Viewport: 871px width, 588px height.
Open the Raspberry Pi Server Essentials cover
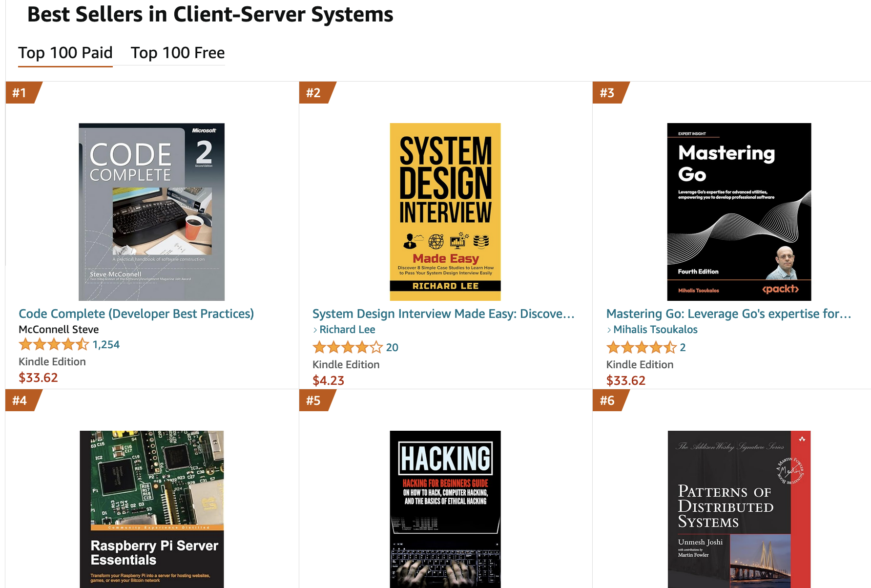(x=152, y=509)
